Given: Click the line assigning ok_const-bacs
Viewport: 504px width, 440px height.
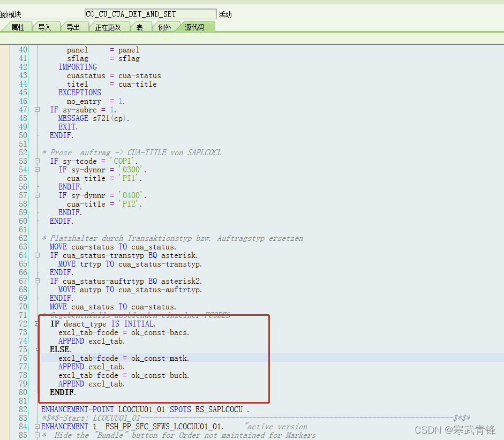Looking at the screenshot, I should coord(124,332).
